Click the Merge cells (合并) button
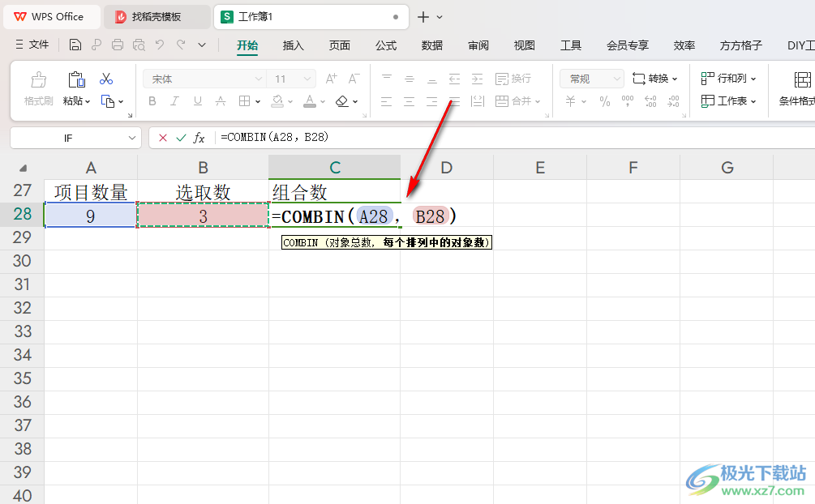 click(x=517, y=101)
